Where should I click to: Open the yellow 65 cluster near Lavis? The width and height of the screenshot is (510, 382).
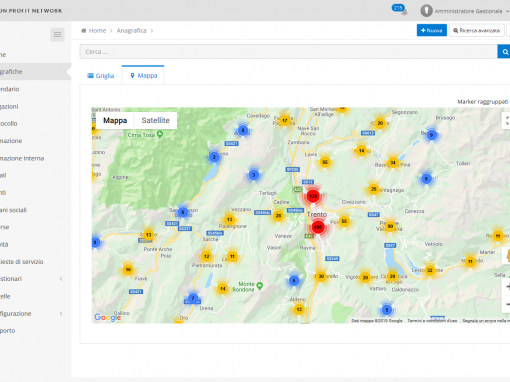[325, 162]
